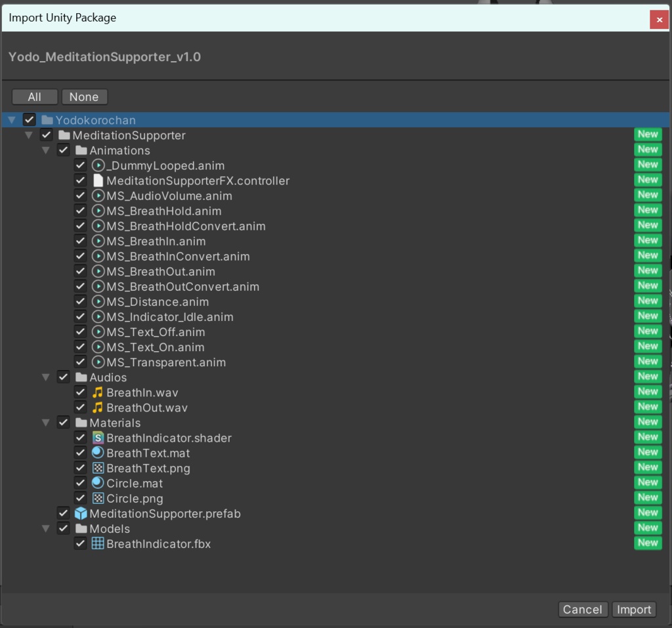Collapse the Audios folder arrow
The image size is (672, 628).
pos(46,378)
